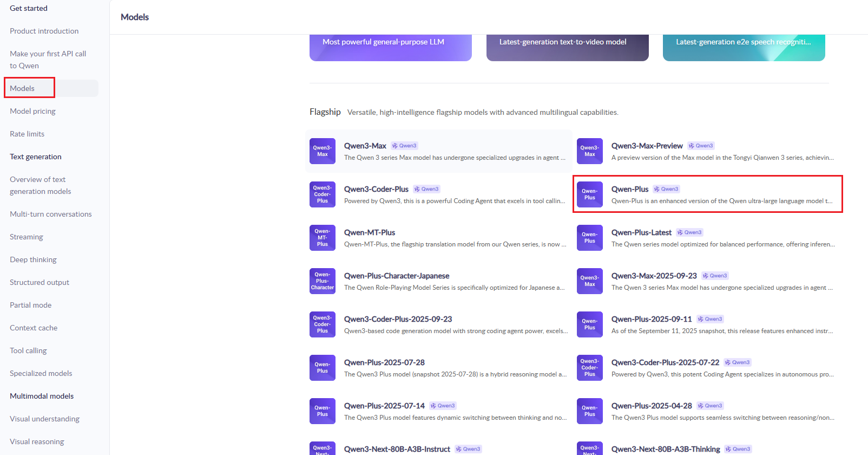Click the Qwen3-Coder-Plus-2025-07-22 model icon
868x455 pixels.
click(x=590, y=368)
